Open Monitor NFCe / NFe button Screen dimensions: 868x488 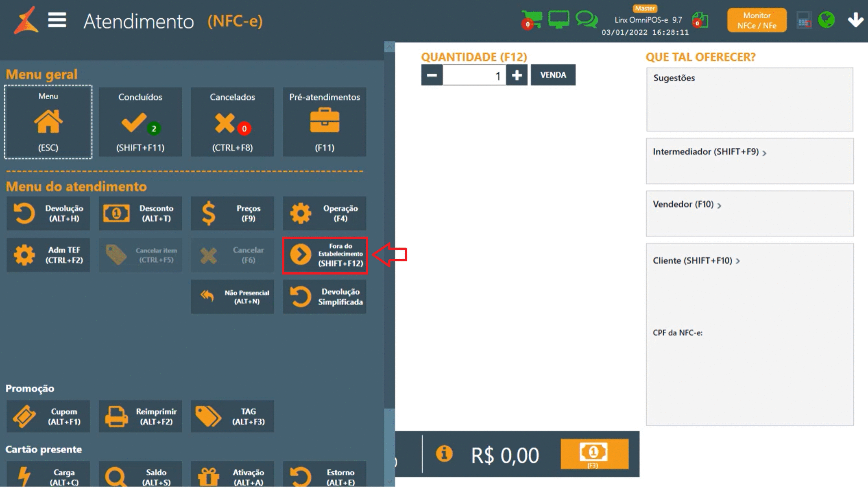coord(757,20)
